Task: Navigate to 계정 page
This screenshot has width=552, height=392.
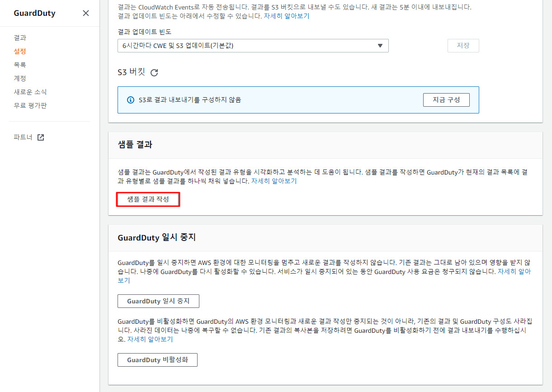Action: (x=20, y=79)
